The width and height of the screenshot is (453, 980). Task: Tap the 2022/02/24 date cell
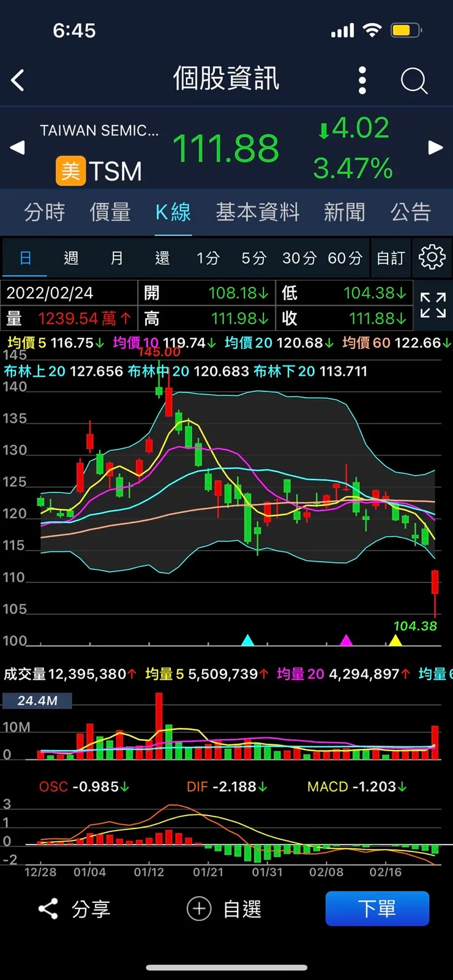69,292
